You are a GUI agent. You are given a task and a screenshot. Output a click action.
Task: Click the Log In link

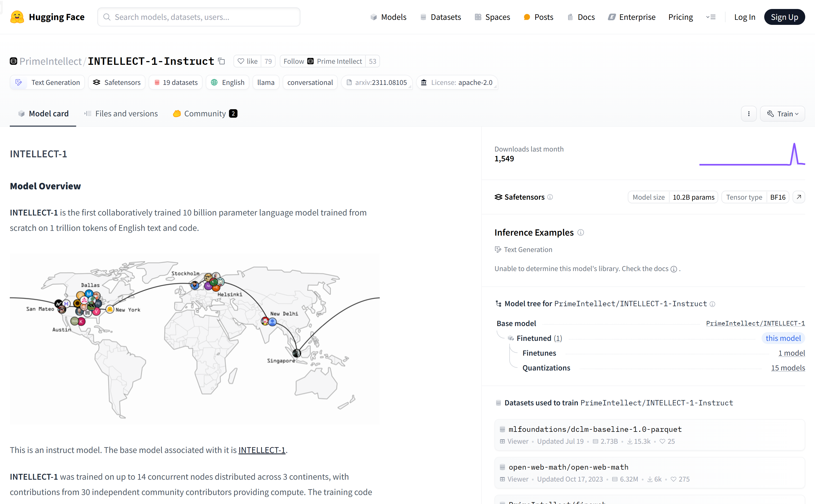pos(745,17)
